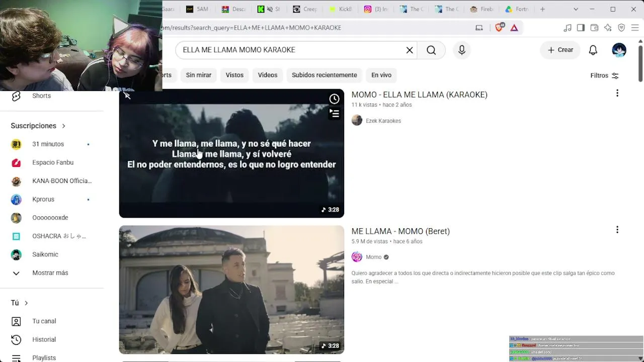Open the ME LLAMA - MOMO (Beret) title
Image resolution: width=644 pixels, height=362 pixels.
[x=400, y=231]
